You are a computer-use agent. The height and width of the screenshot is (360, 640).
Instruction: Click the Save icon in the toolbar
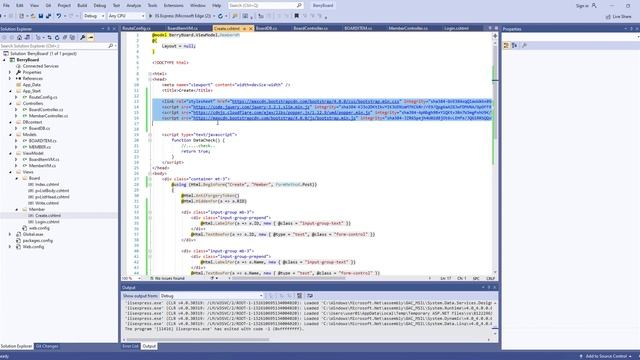(41, 16)
